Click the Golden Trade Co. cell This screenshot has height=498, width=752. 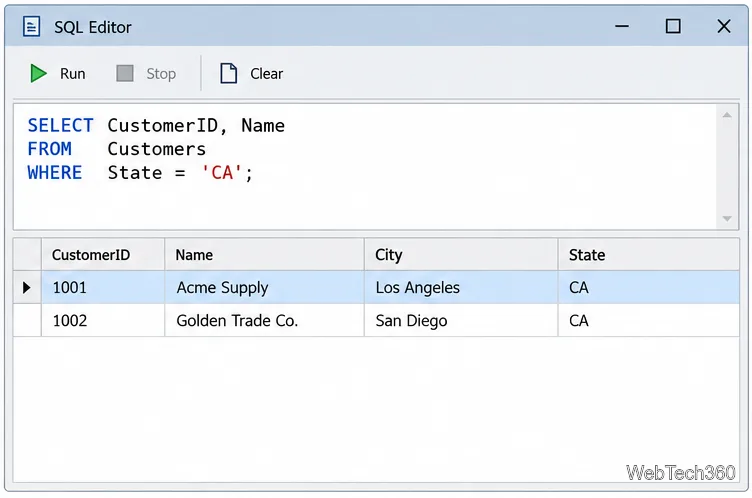[264, 320]
